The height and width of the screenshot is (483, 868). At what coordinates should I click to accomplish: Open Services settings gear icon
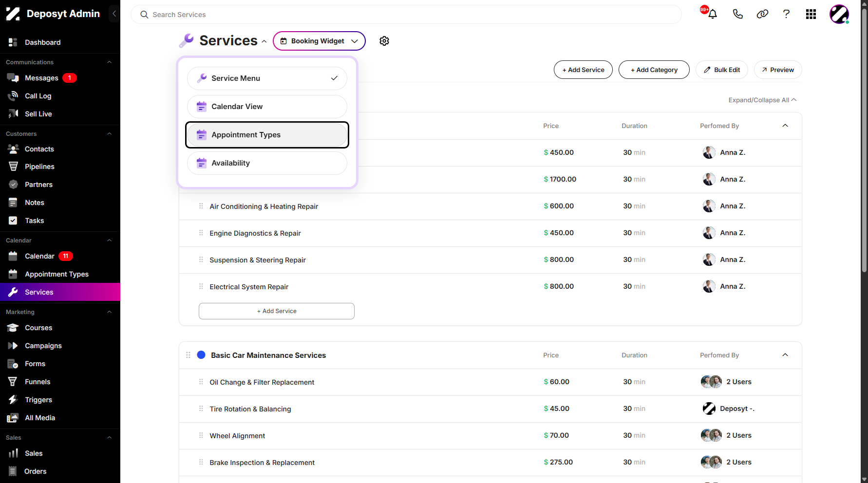coord(384,41)
